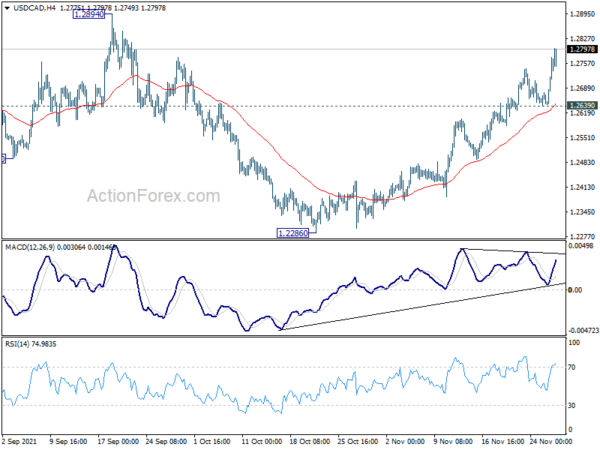Click the 25 Oct 16:00 time label
Screen dimensions: 600x450
tap(358, 442)
